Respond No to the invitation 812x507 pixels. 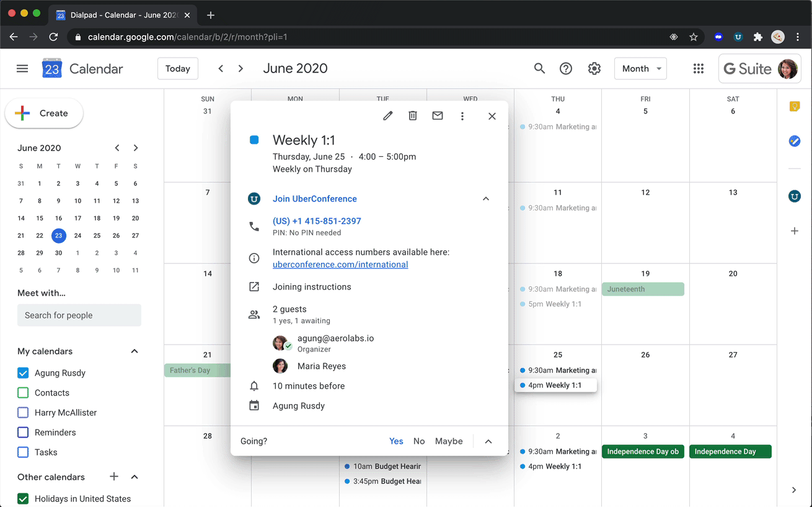tap(419, 441)
